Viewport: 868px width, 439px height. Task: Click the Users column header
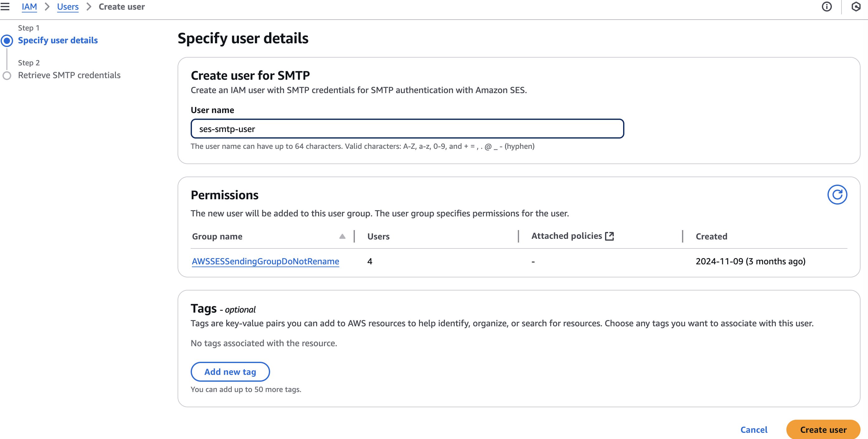[378, 236]
